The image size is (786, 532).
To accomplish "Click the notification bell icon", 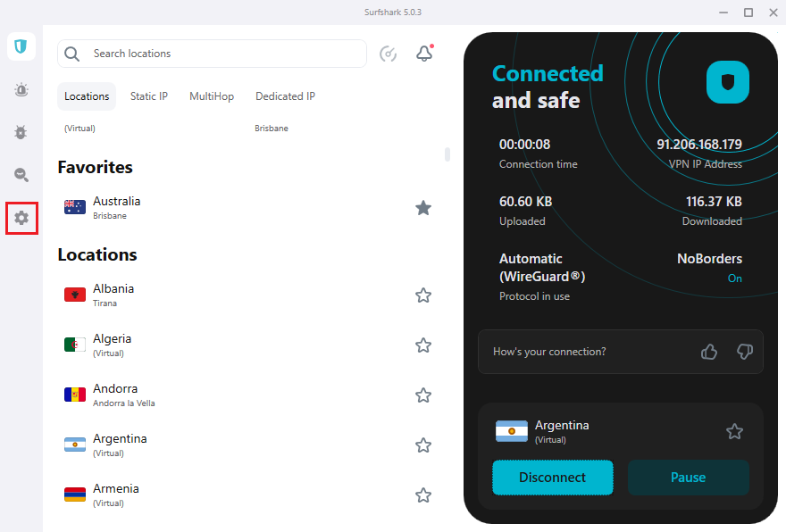I will (x=424, y=54).
